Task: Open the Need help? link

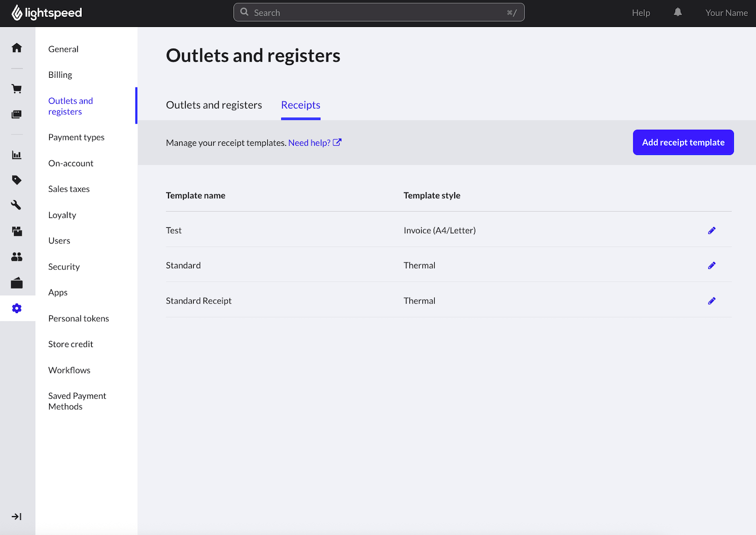Action: tap(314, 143)
